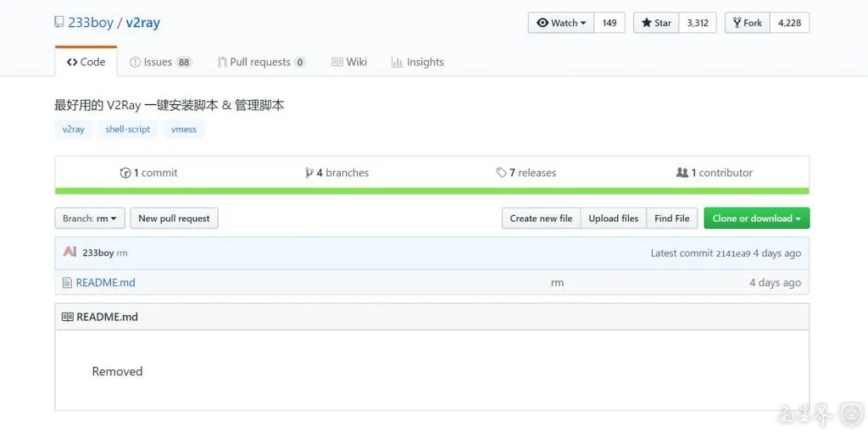Click the README.md file document icon
This screenshot has width=868, height=432.
pyautogui.click(x=67, y=283)
